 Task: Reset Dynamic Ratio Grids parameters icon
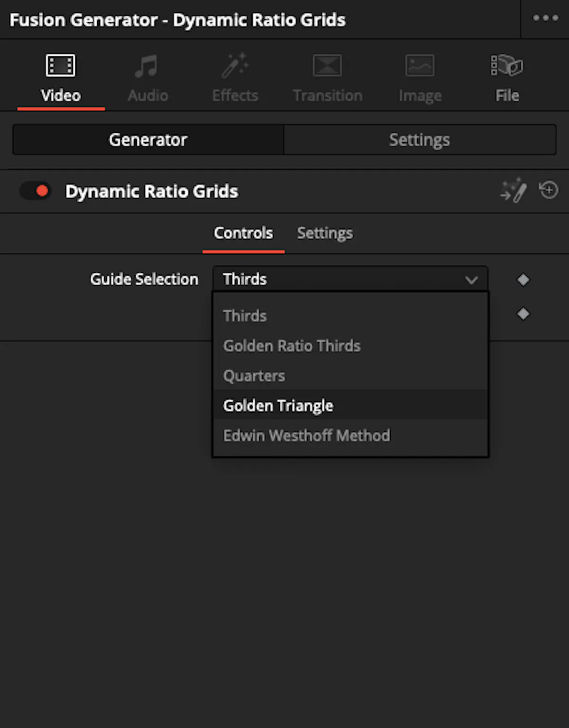coord(549,190)
